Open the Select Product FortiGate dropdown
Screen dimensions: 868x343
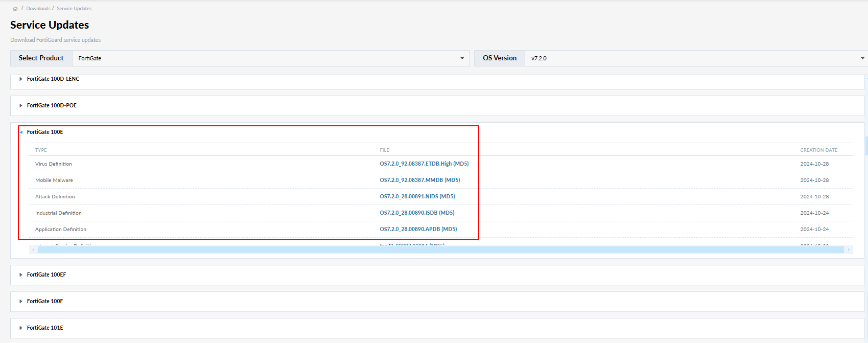pos(271,58)
